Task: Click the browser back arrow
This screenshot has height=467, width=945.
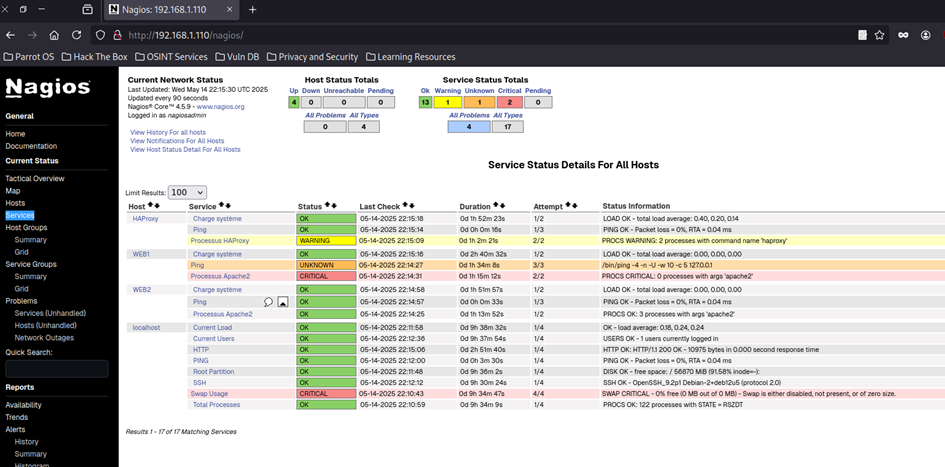Action: [11, 34]
